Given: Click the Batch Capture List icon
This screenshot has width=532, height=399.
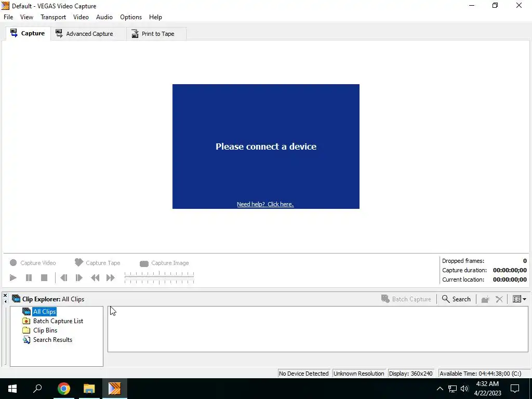Looking at the screenshot, I should click(26, 321).
